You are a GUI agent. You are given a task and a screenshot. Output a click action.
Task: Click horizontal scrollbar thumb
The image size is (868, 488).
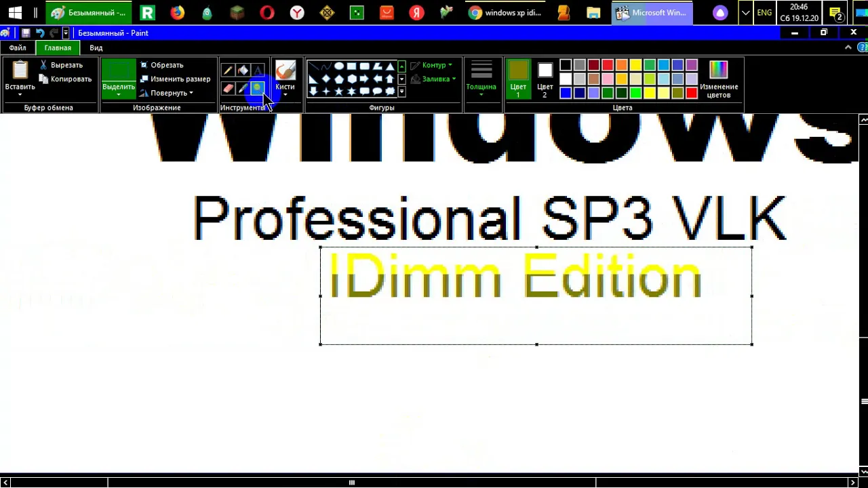pos(351,483)
